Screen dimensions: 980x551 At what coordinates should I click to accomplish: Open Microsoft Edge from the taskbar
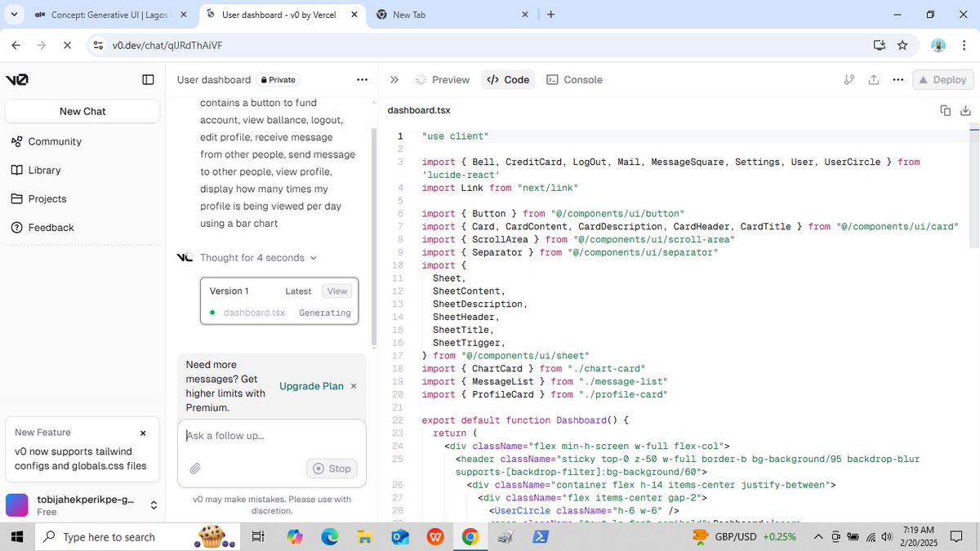point(330,536)
